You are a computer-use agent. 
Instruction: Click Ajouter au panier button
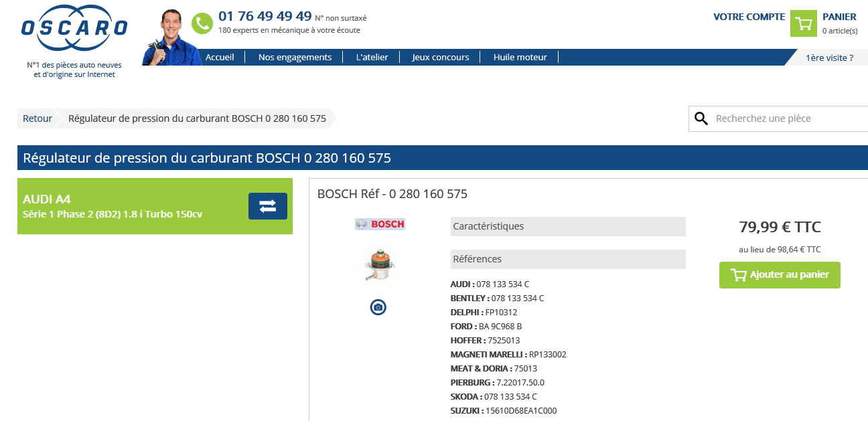click(780, 275)
